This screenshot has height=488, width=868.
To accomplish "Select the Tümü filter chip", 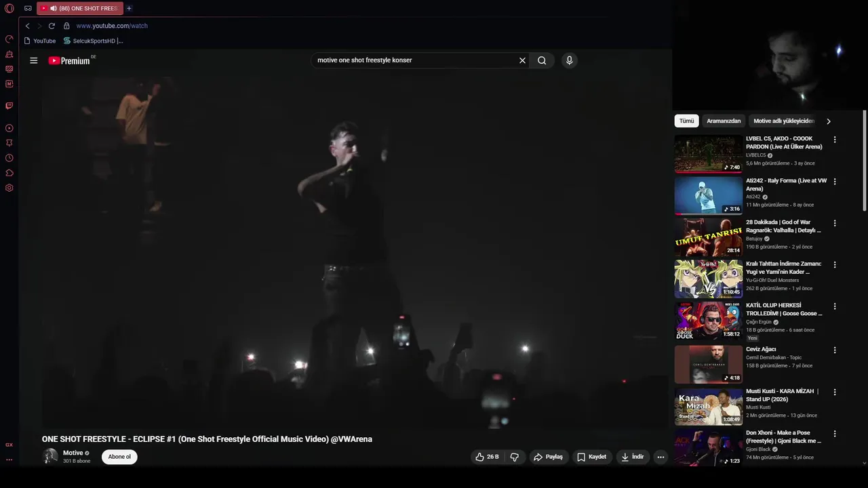I will [x=686, y=121].
